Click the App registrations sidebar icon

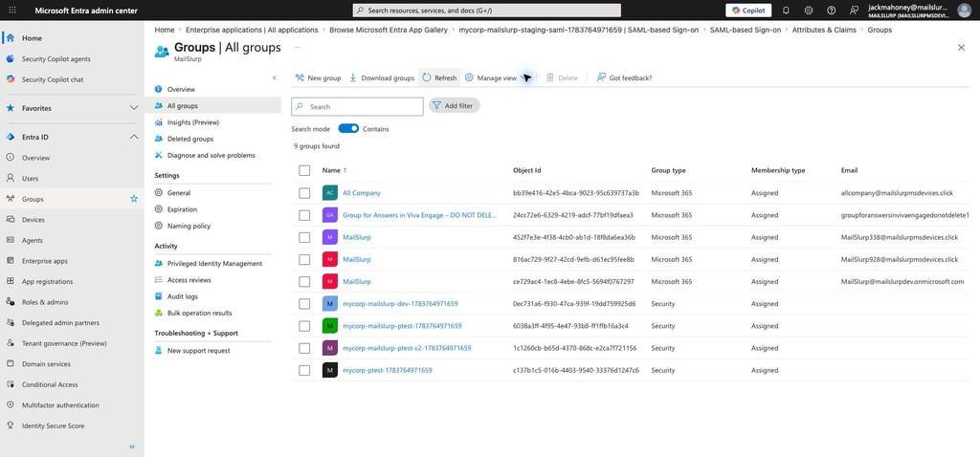coord(10,282)
